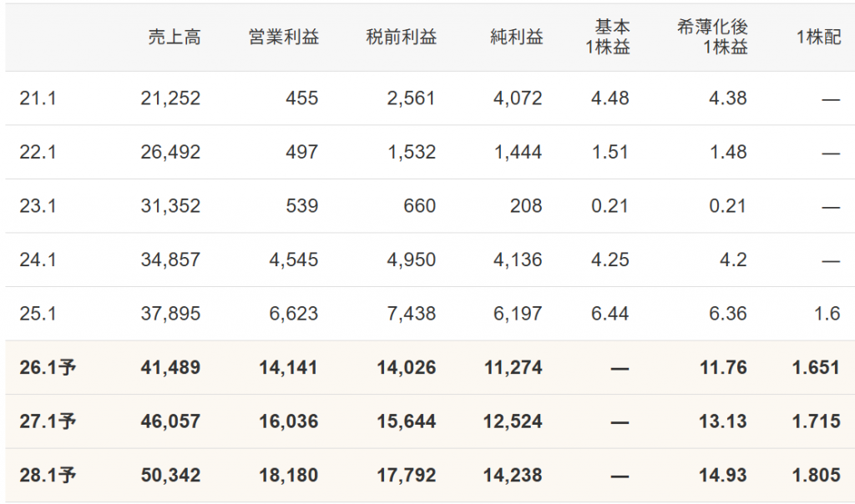Image resolution: width=855 pixels, height=504 pixels.
Task: Select the 25.1 row label
Action: pyautogui.click(x=38, y=314)
